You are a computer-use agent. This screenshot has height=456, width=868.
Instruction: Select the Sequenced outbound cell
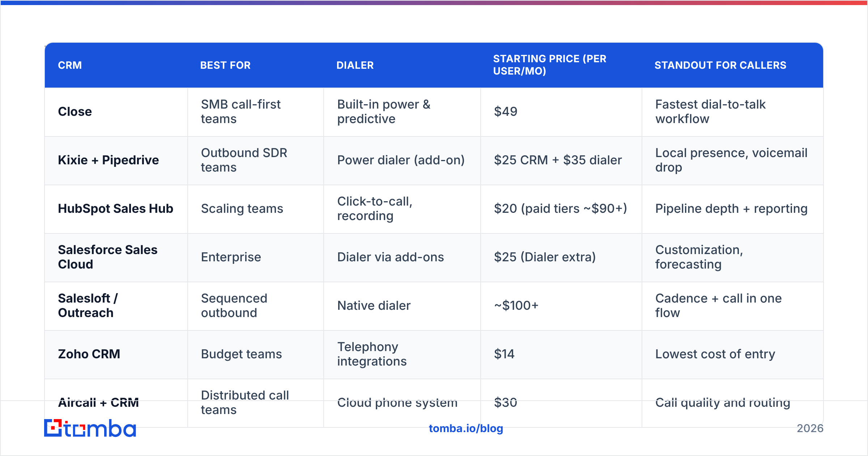coord(256,306)
